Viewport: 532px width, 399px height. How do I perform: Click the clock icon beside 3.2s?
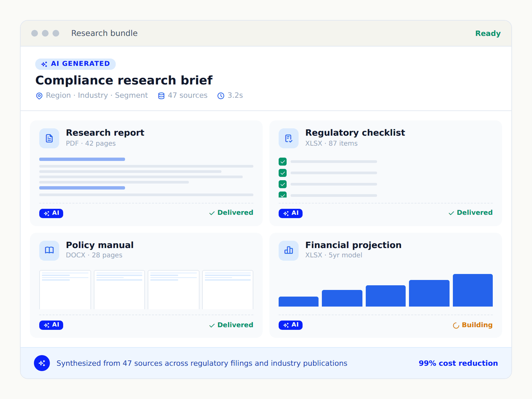[x=221, y=96]
